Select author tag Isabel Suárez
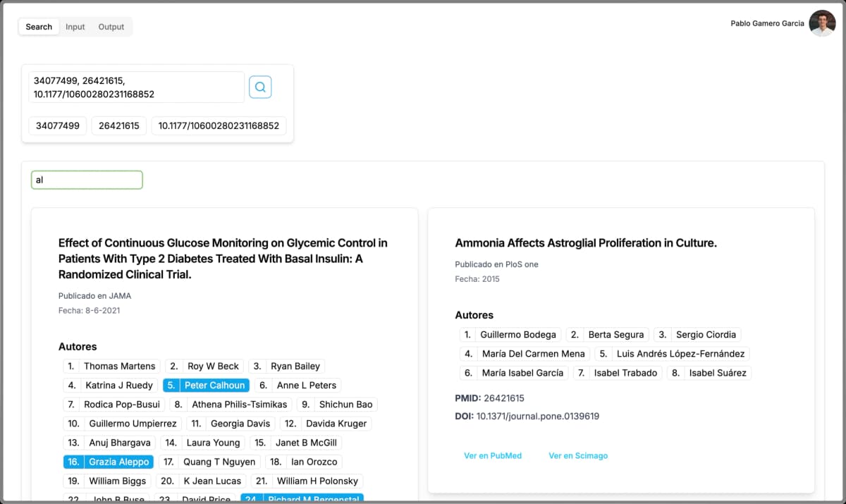The height and width of the screenshot is (504, 846). (708, 373)
